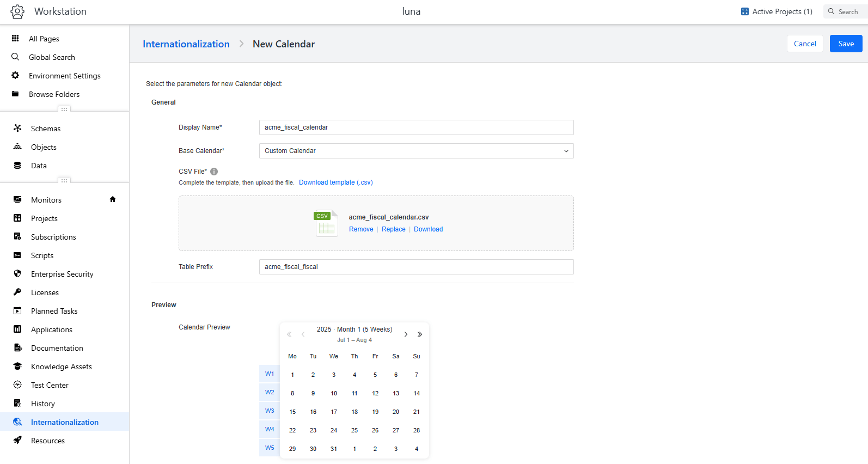Jump to next year in calendar preview
The image size is (868, 464).
[x=420, y=334]
